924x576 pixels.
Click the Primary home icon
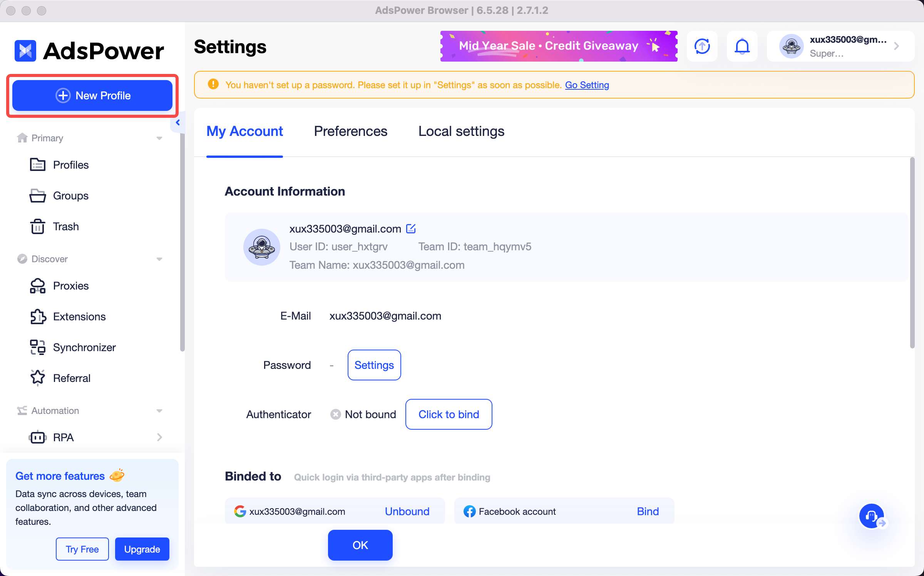click(x=22, y=138)
